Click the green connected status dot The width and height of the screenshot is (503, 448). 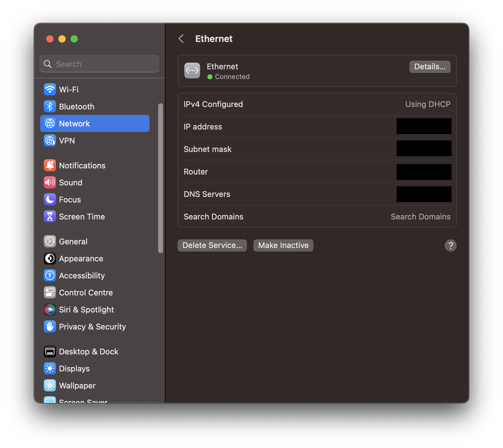pyautogui.click(x=210, y=77)
